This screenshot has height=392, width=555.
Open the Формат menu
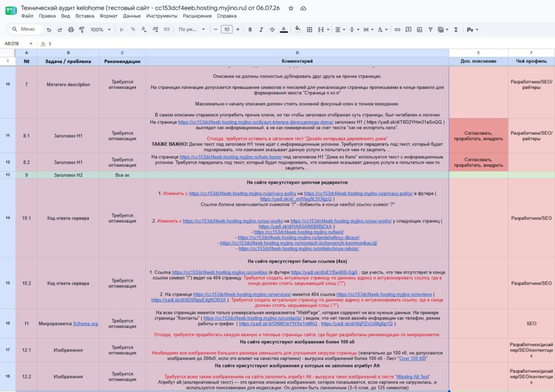pos(108,16)
